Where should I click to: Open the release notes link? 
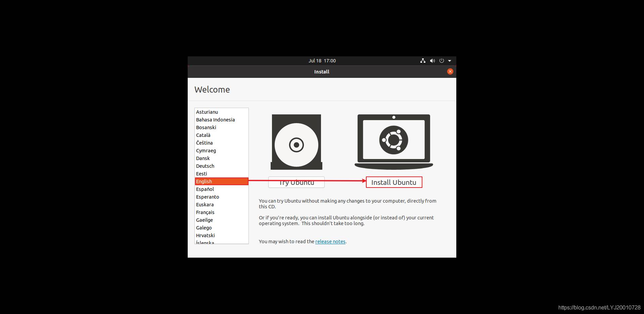[x=330, y=242]
